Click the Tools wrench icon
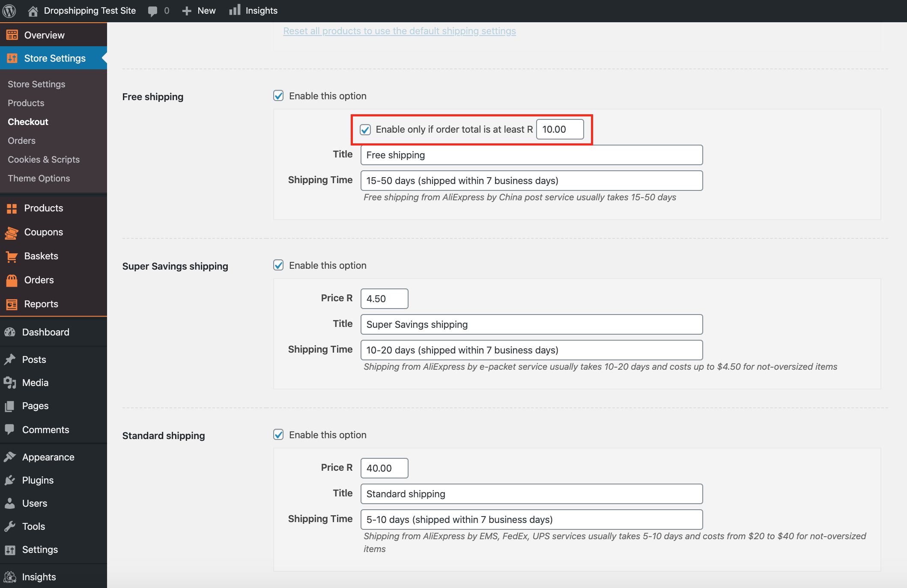 (x=10, y=526)
